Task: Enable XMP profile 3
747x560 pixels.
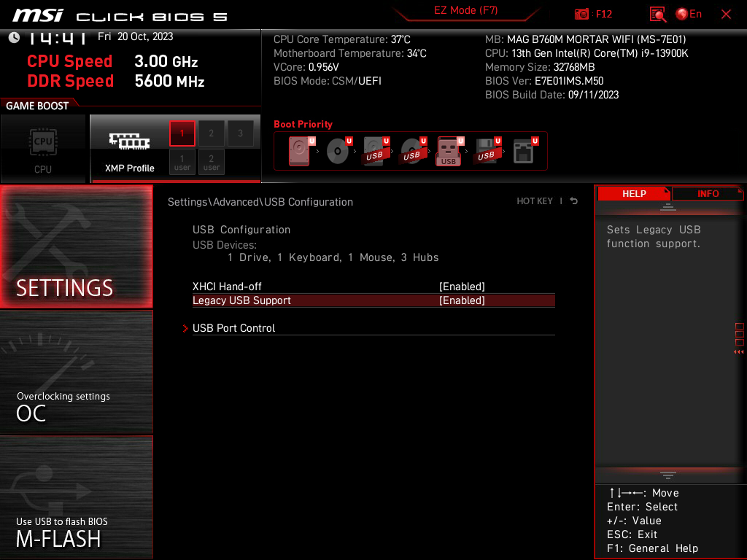Action: [x=240, y=133]
